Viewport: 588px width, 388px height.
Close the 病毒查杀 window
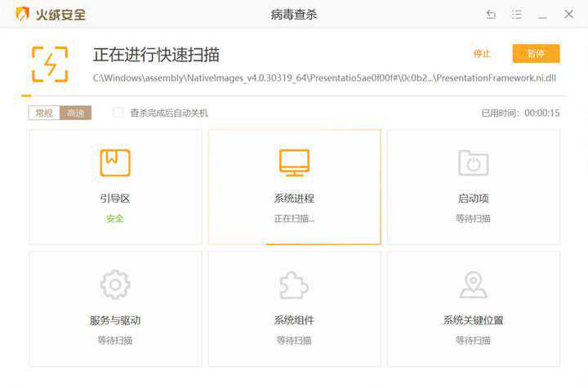(x=569, y=15)
